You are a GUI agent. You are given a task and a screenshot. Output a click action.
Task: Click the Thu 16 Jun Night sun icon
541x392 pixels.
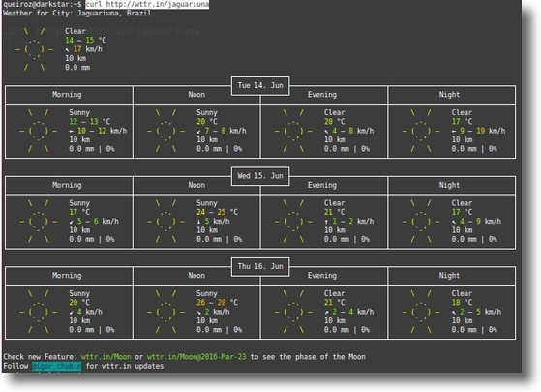[x=421, y=312]
